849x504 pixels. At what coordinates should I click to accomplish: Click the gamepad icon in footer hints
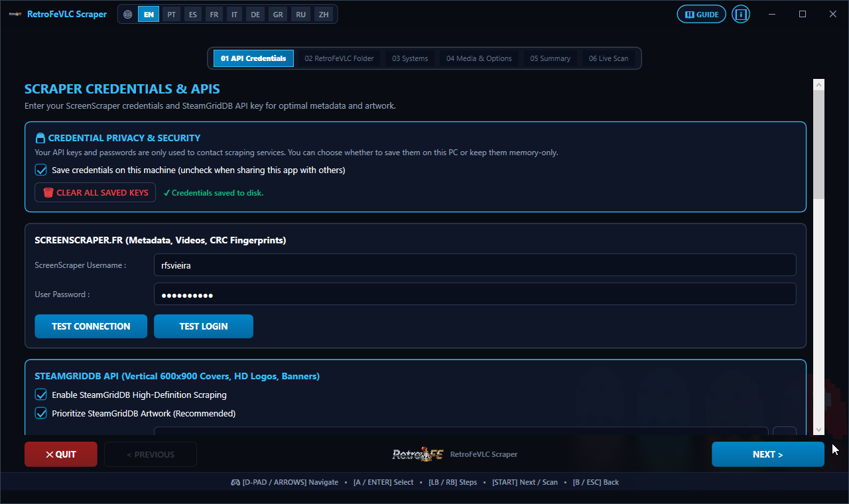(235, 482)
